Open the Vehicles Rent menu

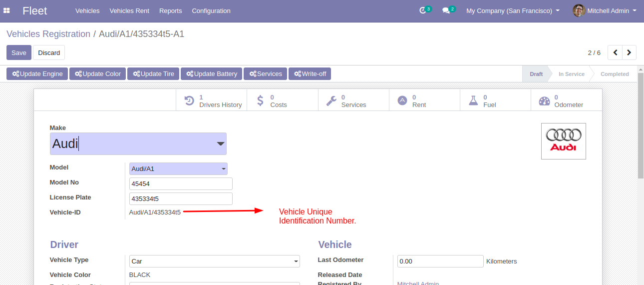tap(129, 10)
